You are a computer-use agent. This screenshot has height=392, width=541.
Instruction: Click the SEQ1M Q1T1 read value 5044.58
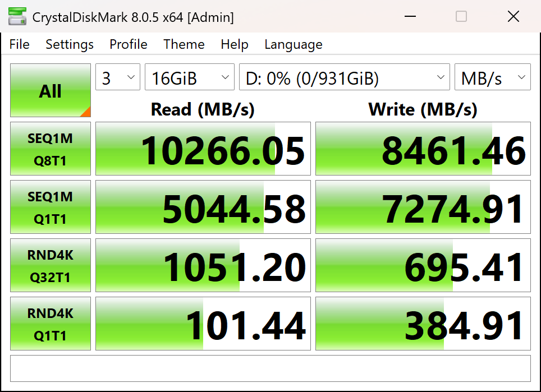pos(203,207)
